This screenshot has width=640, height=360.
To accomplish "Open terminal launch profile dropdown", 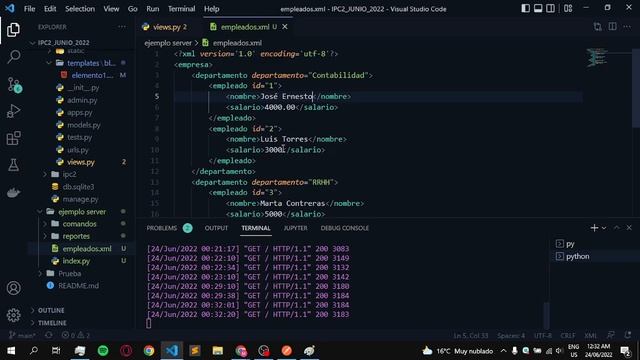I will click(604, 228).
